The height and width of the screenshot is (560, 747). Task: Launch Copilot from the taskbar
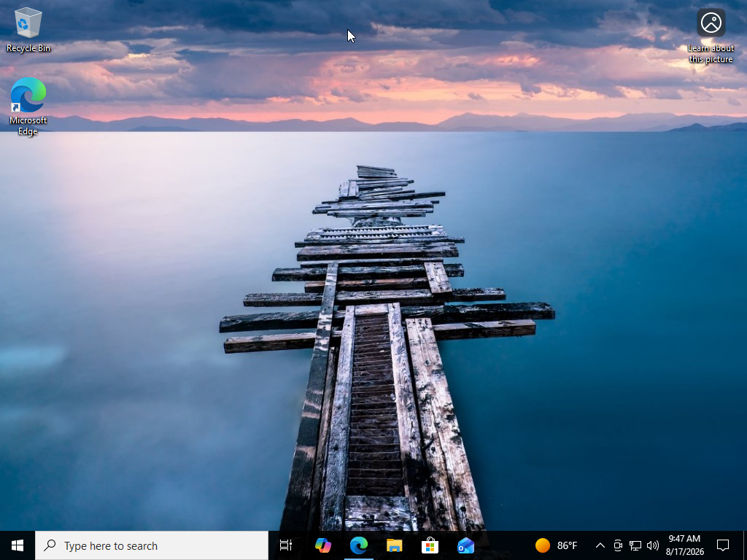323,545
